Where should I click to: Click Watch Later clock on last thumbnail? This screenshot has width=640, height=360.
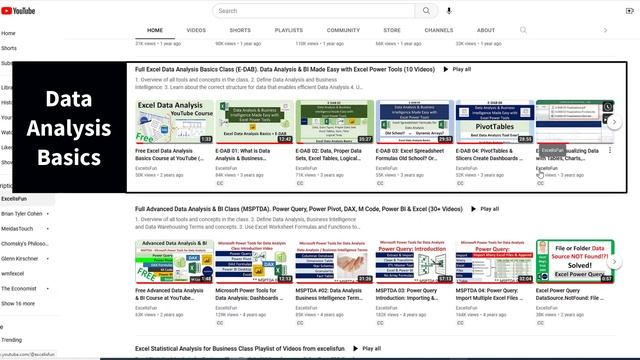608,107
